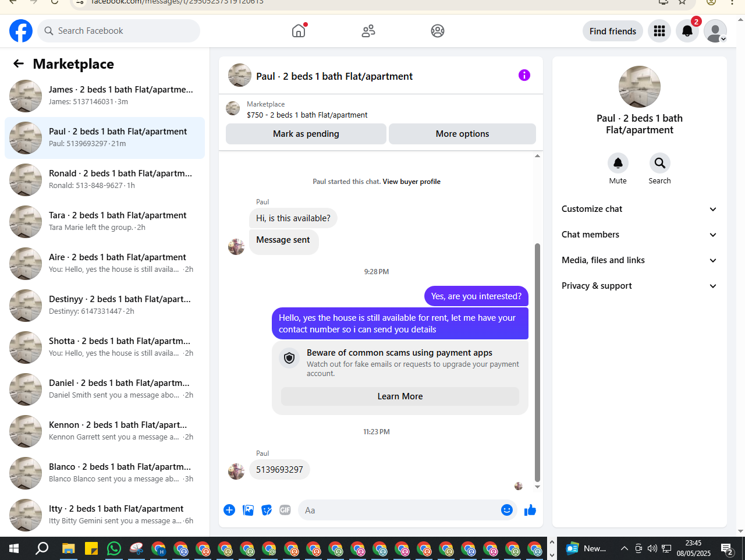This screenshot has width=745, height=560.
Task: Click the chat scrollbar down arrow
Action: [537, 487]
